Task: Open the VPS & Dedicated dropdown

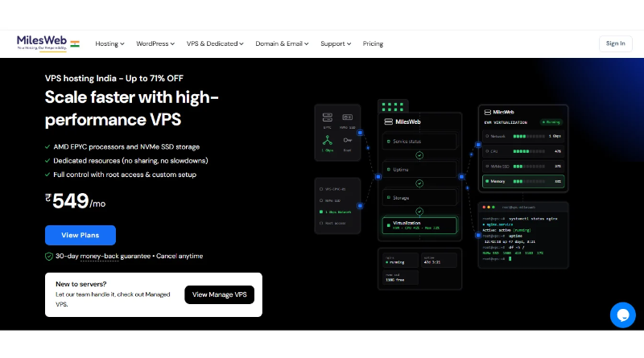Action: point(215,43)
